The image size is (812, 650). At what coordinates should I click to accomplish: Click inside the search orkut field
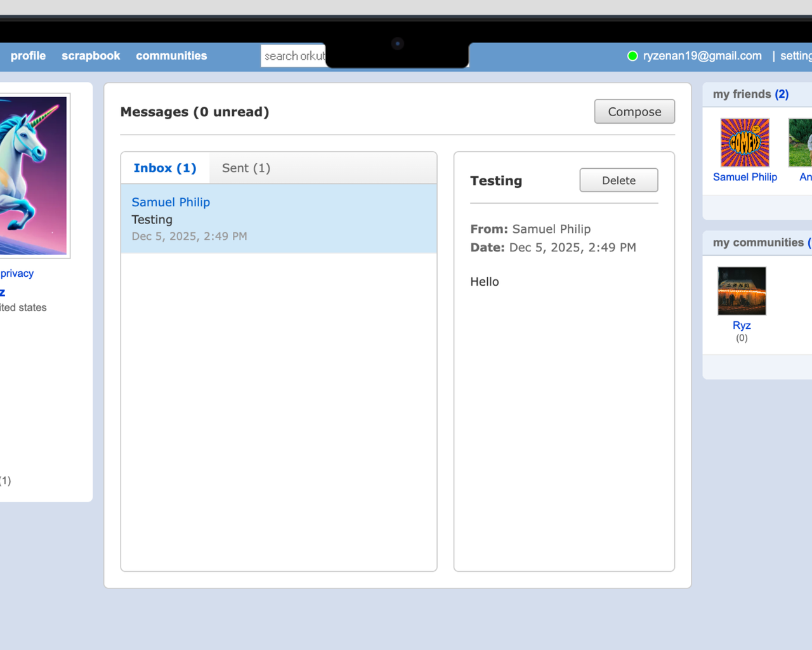(x=293, y=56)
